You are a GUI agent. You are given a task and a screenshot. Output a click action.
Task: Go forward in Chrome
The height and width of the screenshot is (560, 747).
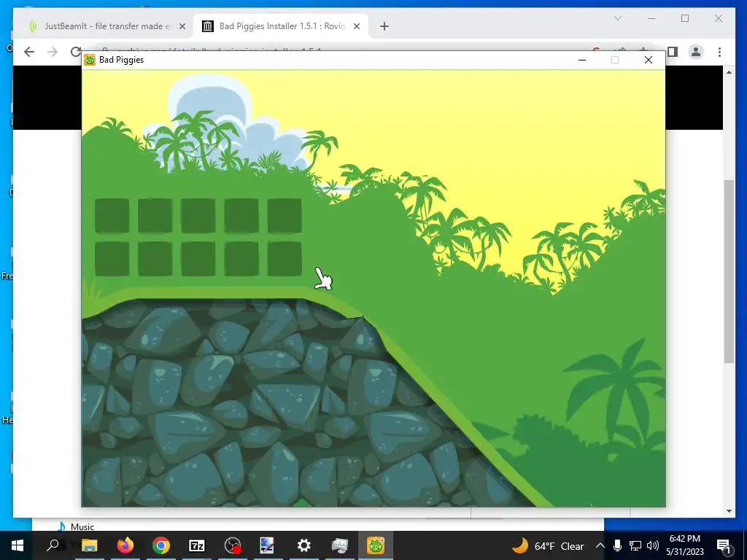coord(53,52)
